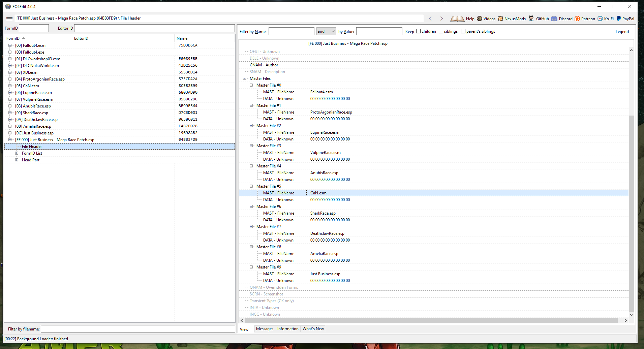Open Discord server icon
This screenshot has width=644, height=349.
[x=554, y=19]
